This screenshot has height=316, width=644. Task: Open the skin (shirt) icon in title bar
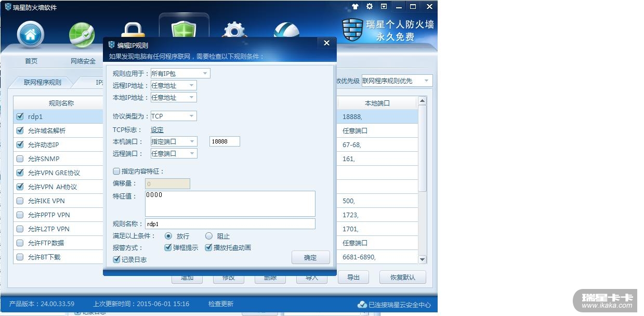click(x=356, y=7)
